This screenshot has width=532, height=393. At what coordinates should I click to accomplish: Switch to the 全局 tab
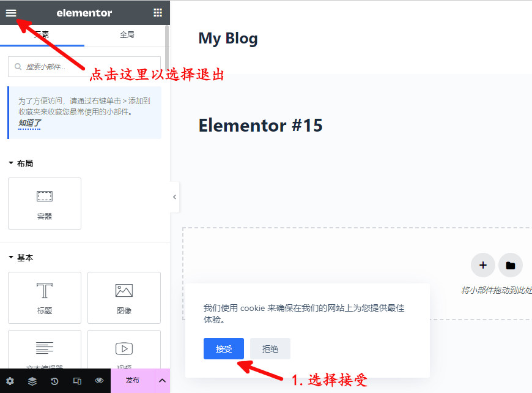tap(127, 35)
